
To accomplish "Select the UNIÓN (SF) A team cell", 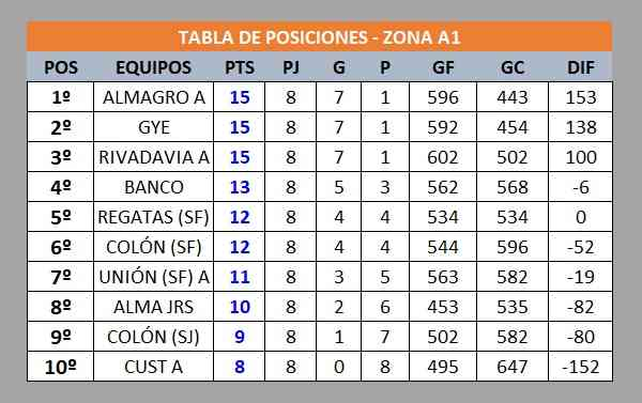I will pos(153,277).
